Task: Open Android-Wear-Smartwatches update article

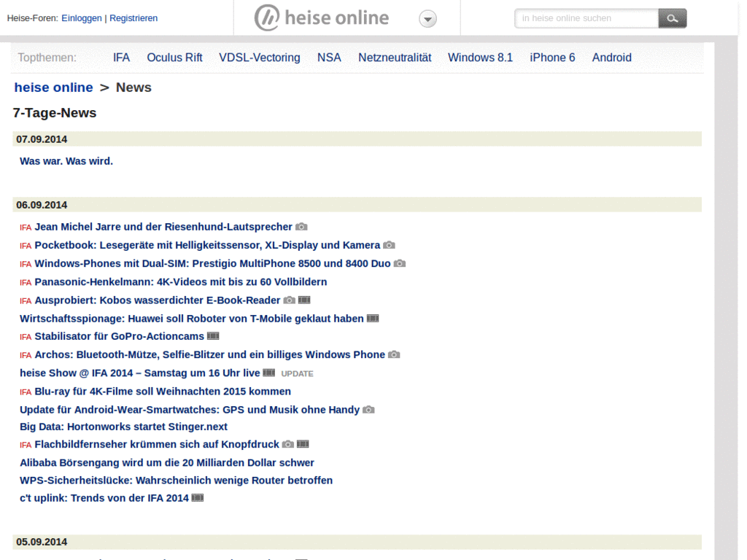Action: point(190,410)
